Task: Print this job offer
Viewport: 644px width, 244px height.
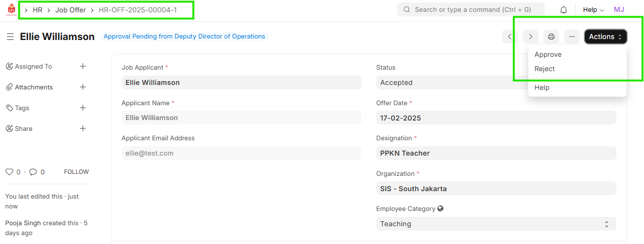Action: 551,37
